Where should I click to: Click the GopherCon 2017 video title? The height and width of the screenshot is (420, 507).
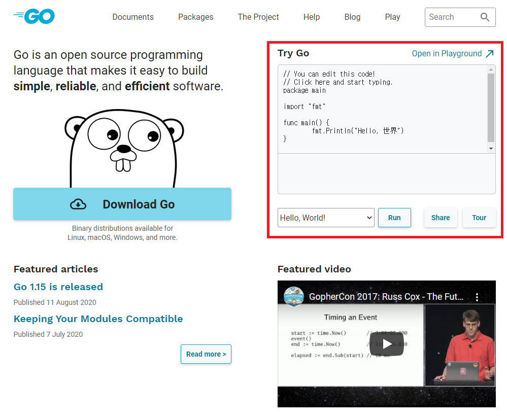tap(386, 297)
